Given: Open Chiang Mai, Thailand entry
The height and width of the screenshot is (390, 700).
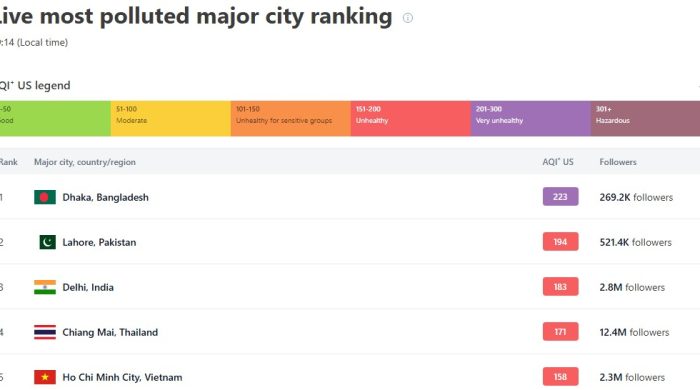Looking at the screenshot, I should point(110,332).
